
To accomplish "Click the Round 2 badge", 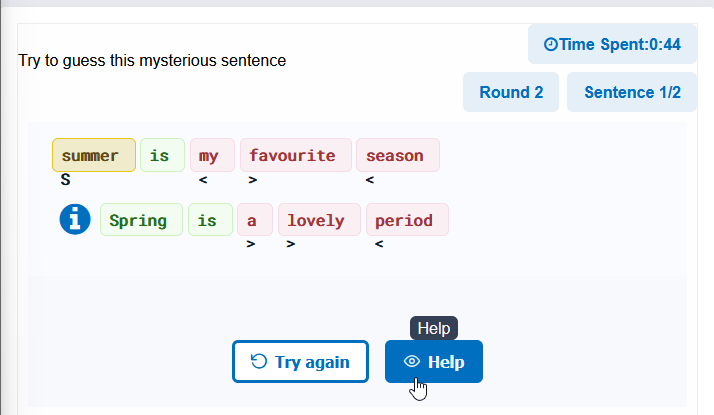I will pos(511,92).
